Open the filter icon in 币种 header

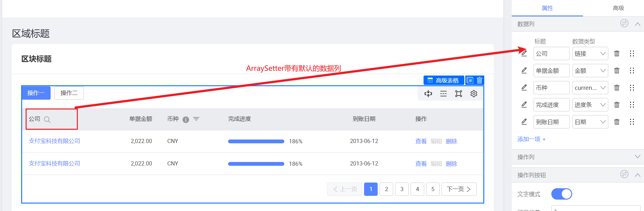pyautogui.click(x=196, y=119)
